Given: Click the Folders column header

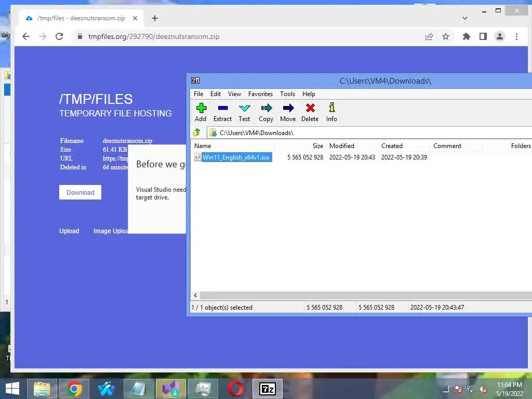Looking at the screenshot, I should [507, 146].
